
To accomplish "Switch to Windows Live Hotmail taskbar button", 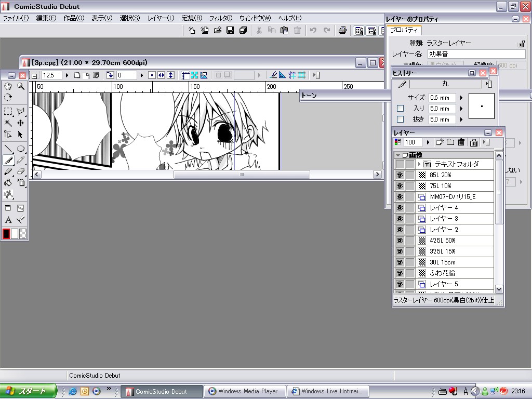I will coord(328,391).
